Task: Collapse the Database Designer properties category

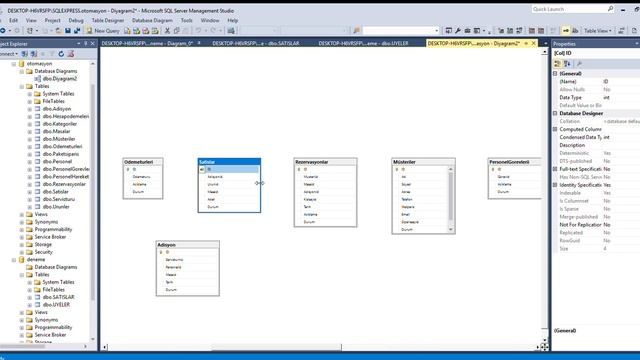Action: coord(555,113)
